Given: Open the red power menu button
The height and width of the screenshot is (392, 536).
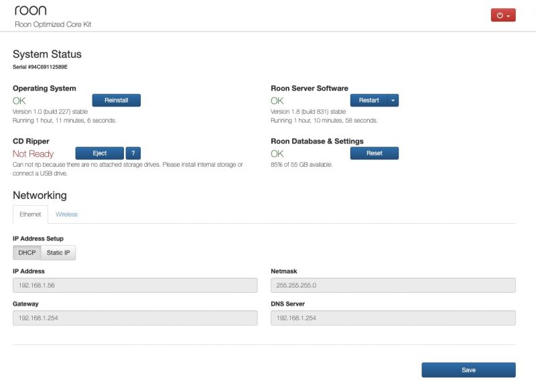Looking at the screenshot, I should 503,15.
